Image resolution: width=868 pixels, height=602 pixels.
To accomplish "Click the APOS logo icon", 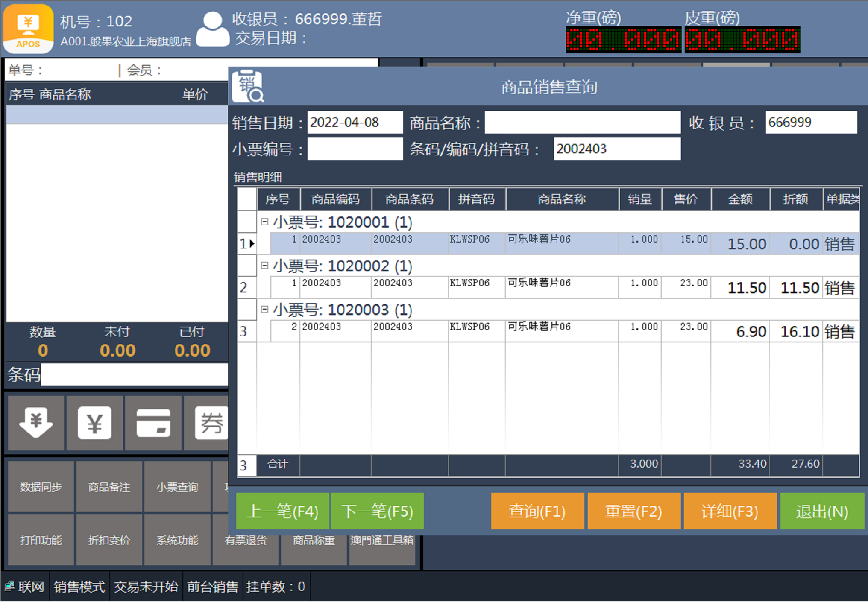I will [28, 28].
